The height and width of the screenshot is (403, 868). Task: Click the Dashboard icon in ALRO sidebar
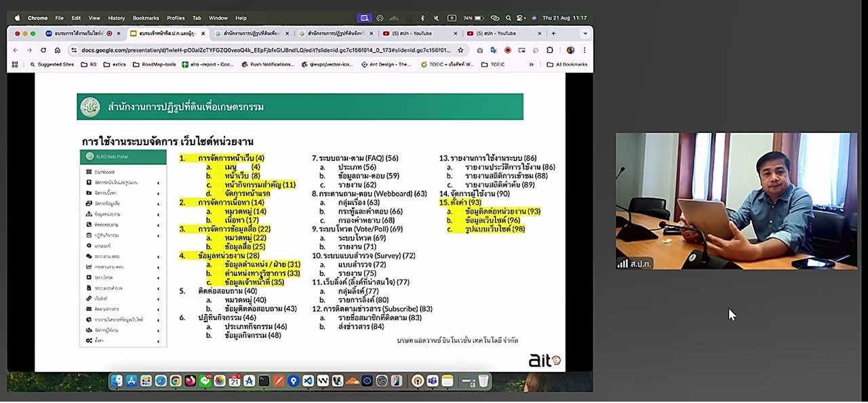click(x=89, y=172)
